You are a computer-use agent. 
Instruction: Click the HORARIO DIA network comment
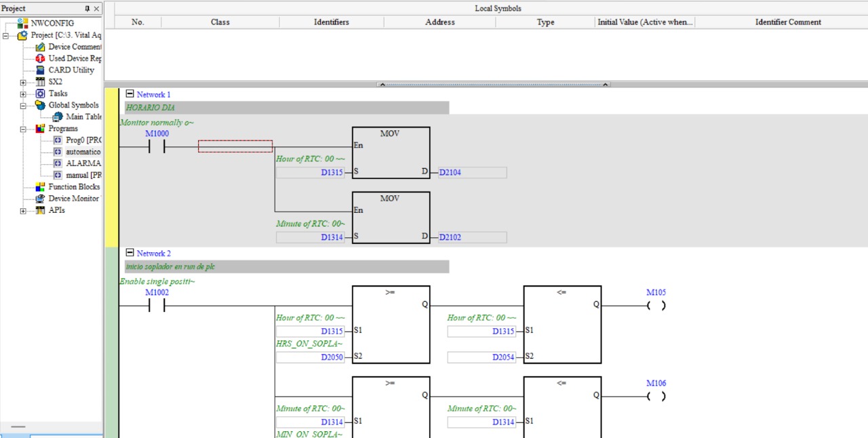tap(287, 108)
